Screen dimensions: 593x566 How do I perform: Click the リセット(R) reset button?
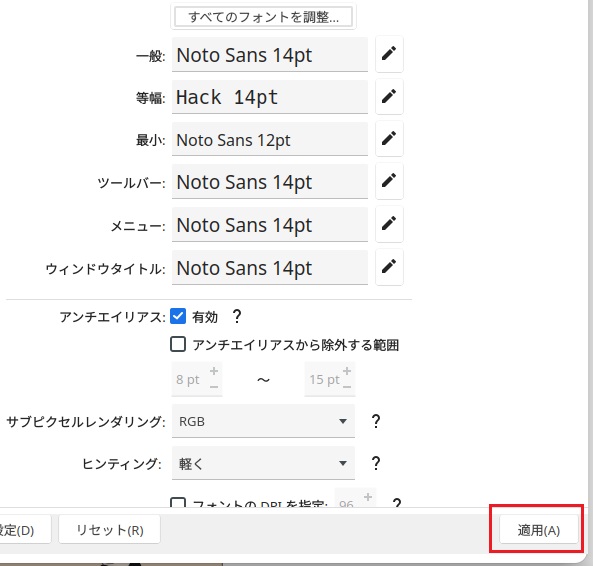point(110,530)
